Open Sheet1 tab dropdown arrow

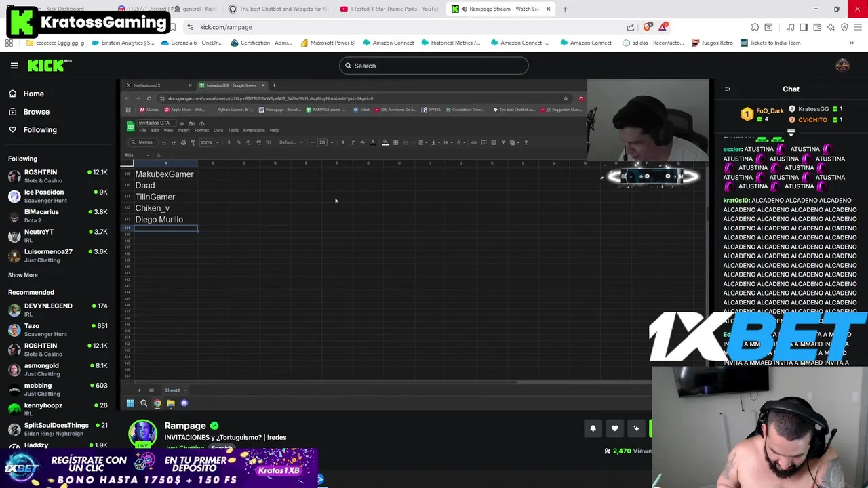point(185,390)
